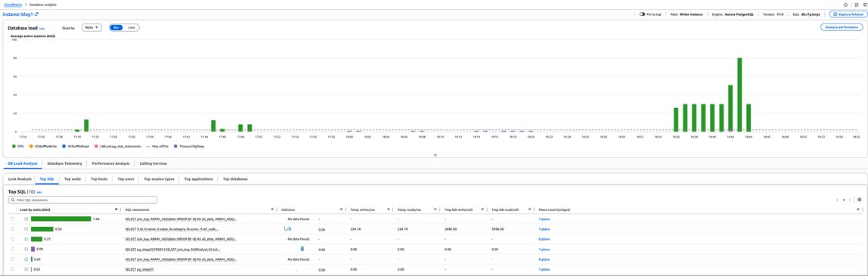868x276 pixels.
Task: Open the Top SQL Info link
Action: click(39, 192)
